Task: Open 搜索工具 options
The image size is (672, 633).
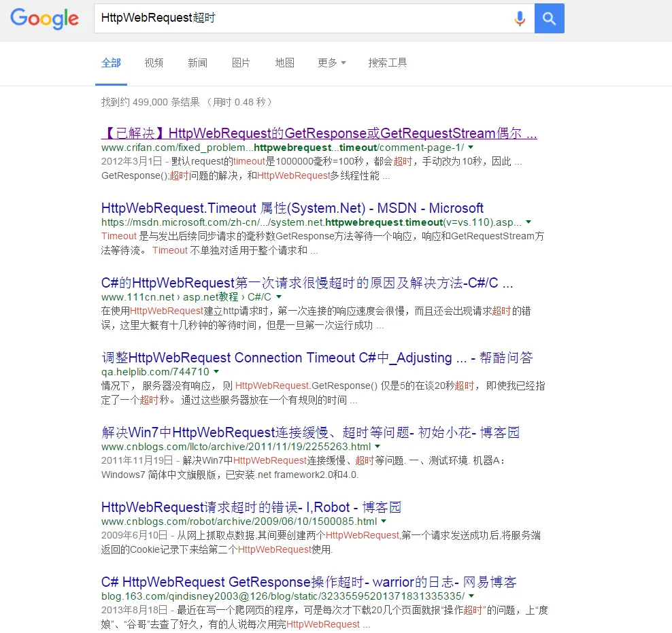Action: (388, 63)
